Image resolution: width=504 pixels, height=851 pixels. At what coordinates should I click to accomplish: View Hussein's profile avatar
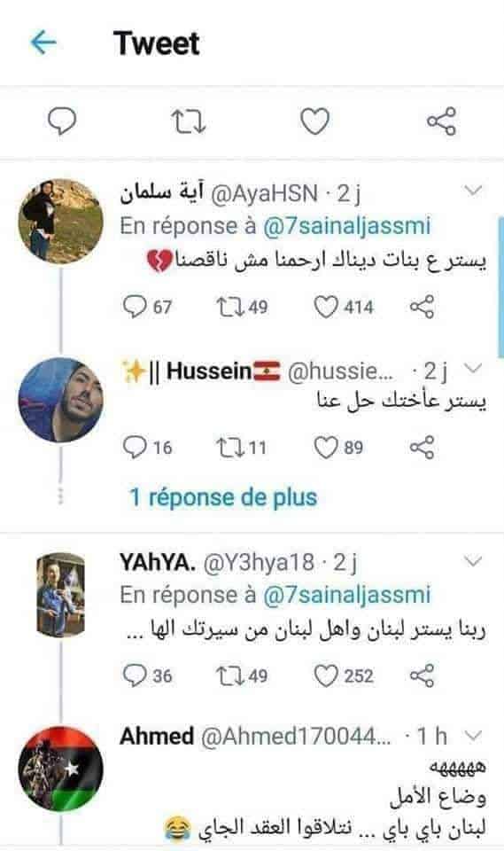click(61, 400)
